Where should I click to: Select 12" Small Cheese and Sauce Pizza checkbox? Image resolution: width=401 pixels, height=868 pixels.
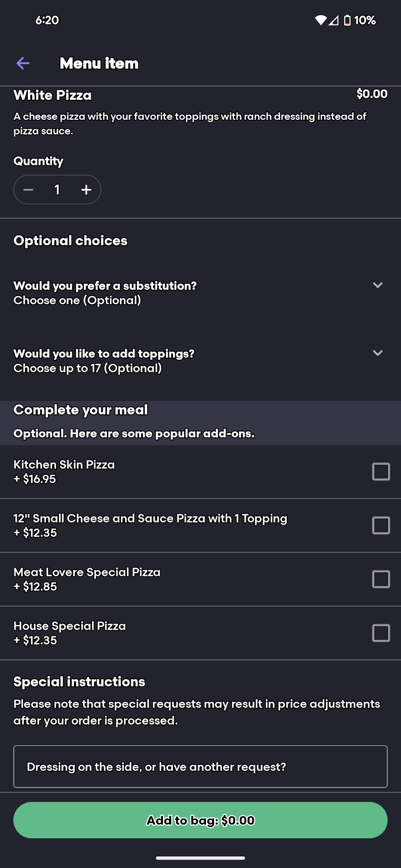click(381, 526)
